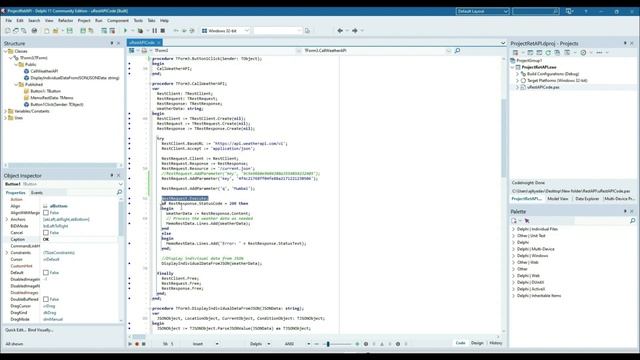Pin the Palette panel
The width and height of the screenshot is (640, 360).
click(x=625, y=211)
